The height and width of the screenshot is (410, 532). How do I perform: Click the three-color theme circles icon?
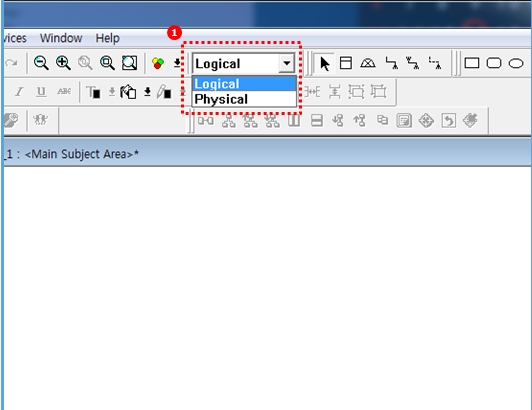[x=158, y=63]
